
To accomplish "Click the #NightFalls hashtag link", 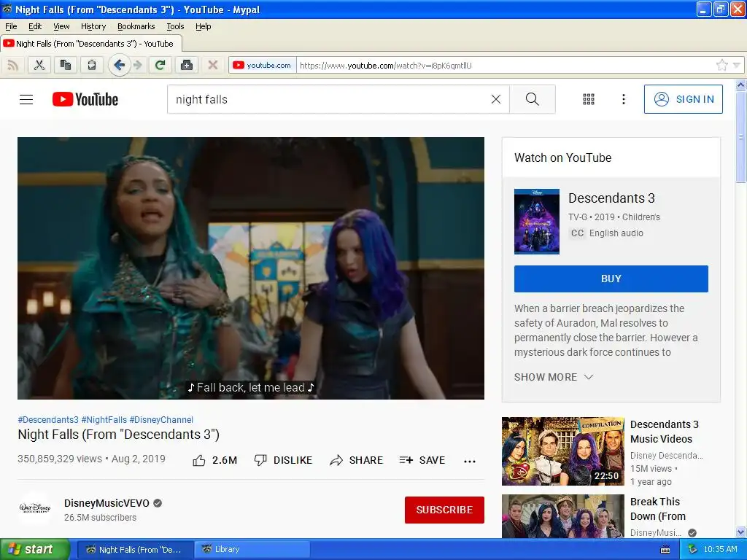I will [x=104, y=419].
